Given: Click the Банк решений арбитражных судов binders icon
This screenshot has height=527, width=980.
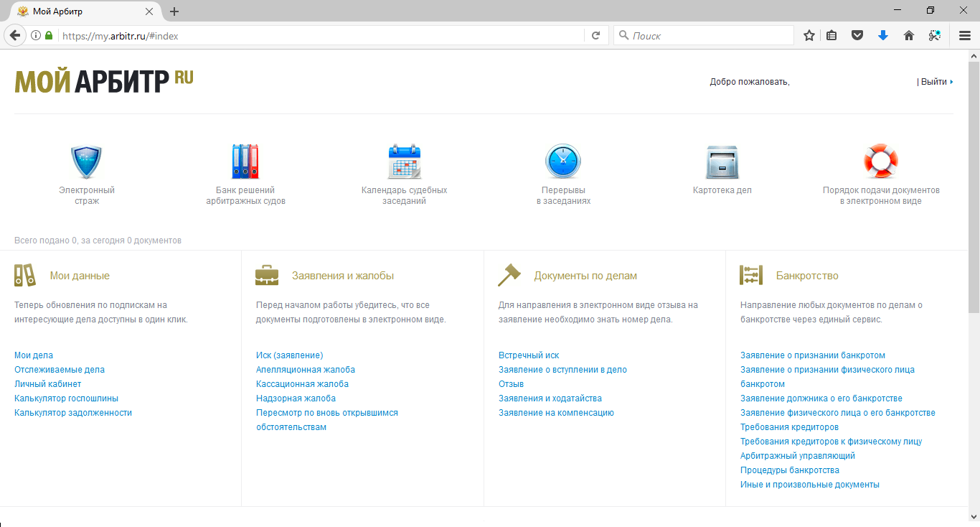Looking at the screenshot, I should tap(245, 162).
